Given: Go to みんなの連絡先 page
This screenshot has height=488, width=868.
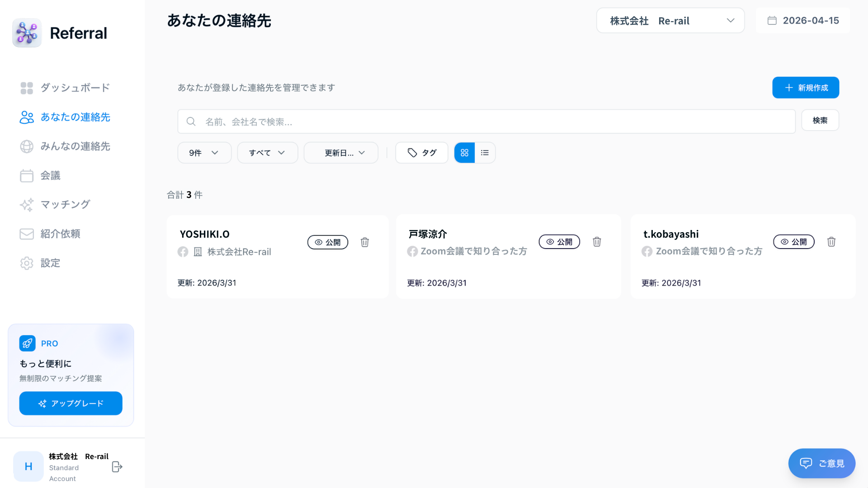Looking at the screenshot, I should 65,146.
